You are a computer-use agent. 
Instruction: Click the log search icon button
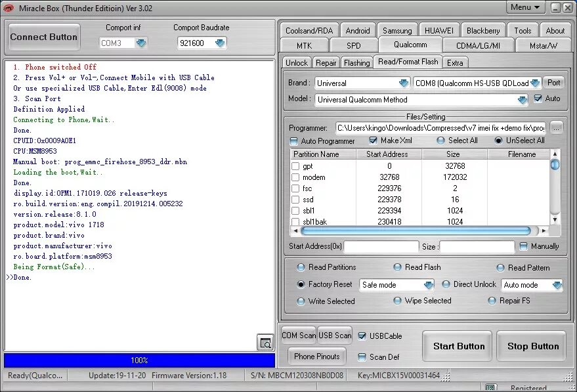[x=265, y=343]
